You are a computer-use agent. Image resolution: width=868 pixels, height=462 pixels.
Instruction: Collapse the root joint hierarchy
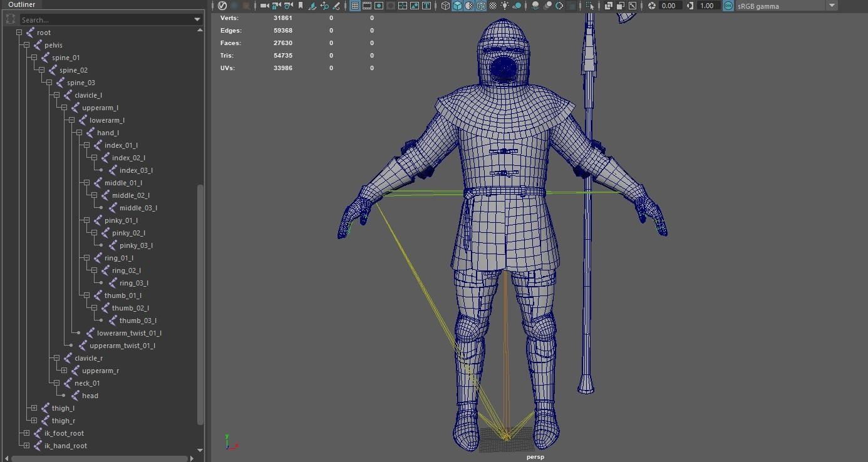(19, 33)
